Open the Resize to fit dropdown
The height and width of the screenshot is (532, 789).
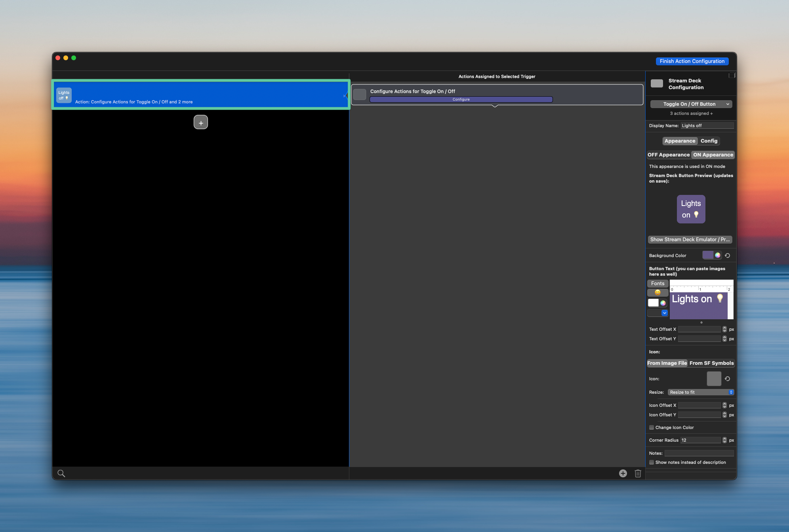coord(701,392)
